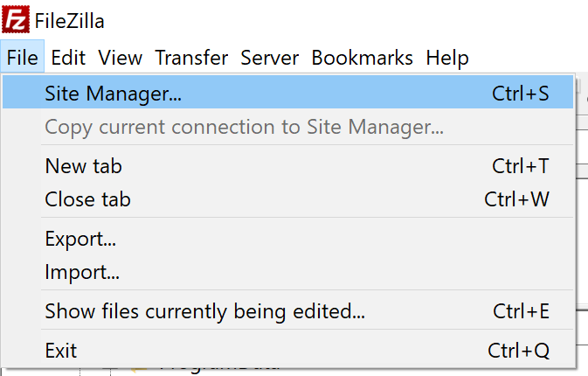Choose the Close tab menu entry
The width and height of the screenshot is (588, 376).
coord(287,198)
